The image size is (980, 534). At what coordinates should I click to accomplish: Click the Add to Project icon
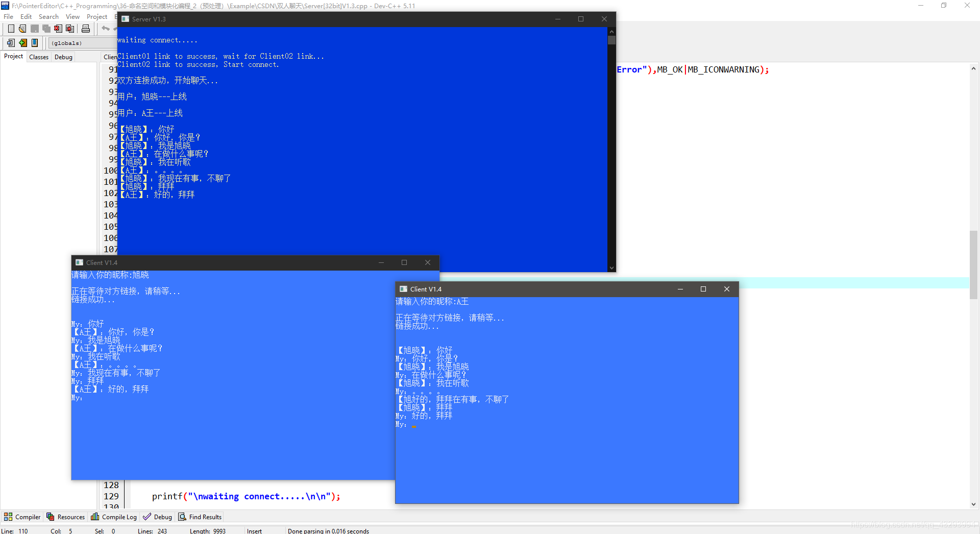pos(22,43)
